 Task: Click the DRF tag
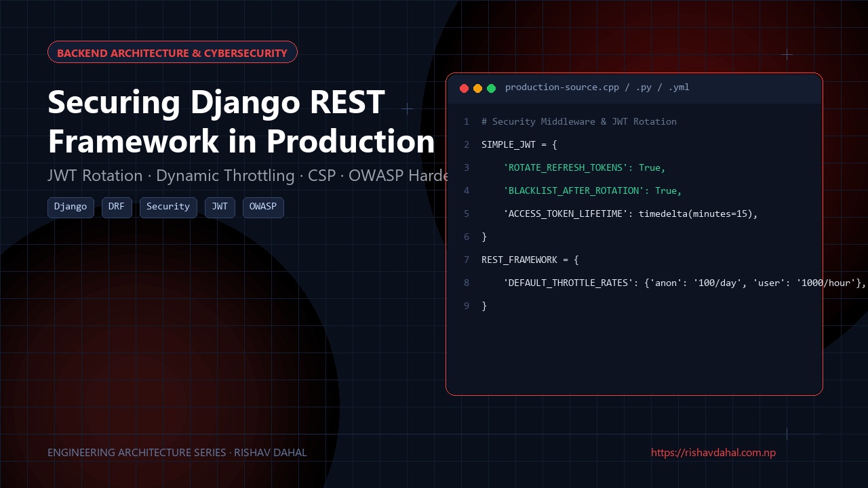(117, 207)
